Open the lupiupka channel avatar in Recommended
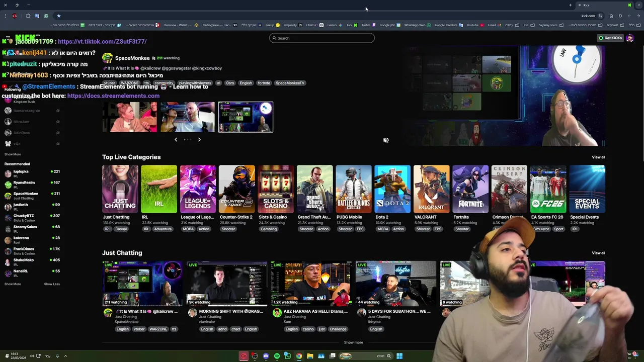644x362 pixels. click(8, 173)
